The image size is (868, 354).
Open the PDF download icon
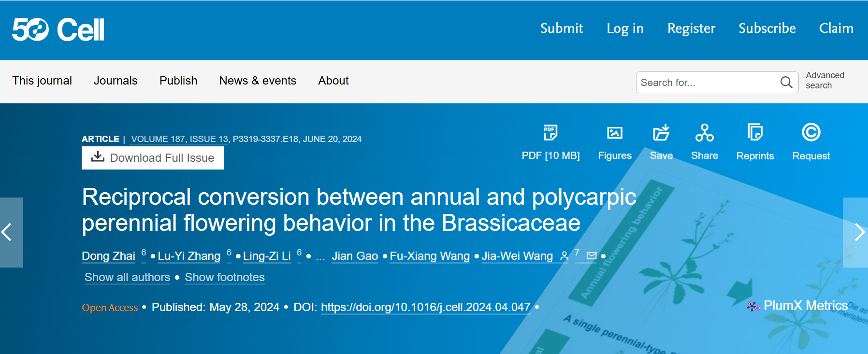[550, 132]
